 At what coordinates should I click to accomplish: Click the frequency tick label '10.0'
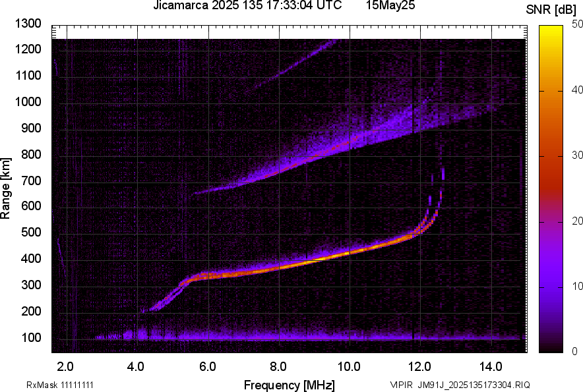[x=349, y=367]
